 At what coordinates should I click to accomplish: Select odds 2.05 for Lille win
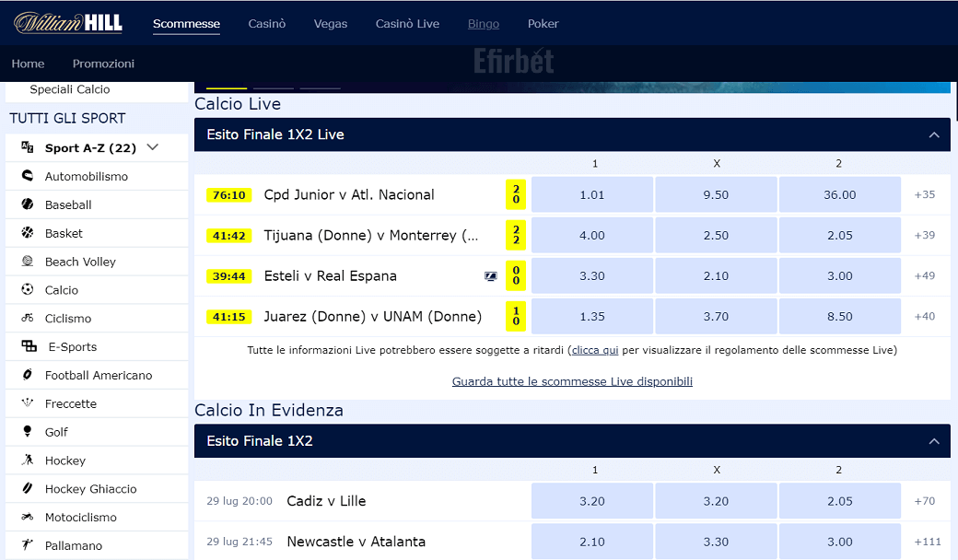[x=840, y=501]
